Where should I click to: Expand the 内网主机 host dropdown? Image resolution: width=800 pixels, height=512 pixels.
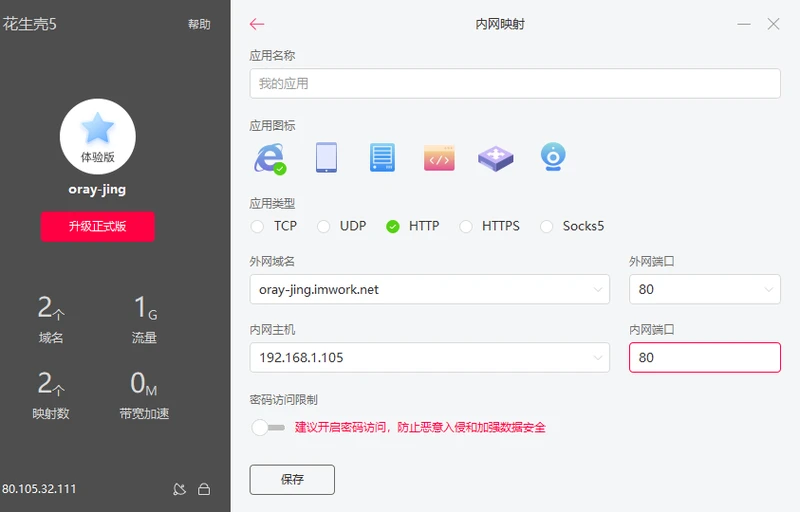(x=430, y=357)
